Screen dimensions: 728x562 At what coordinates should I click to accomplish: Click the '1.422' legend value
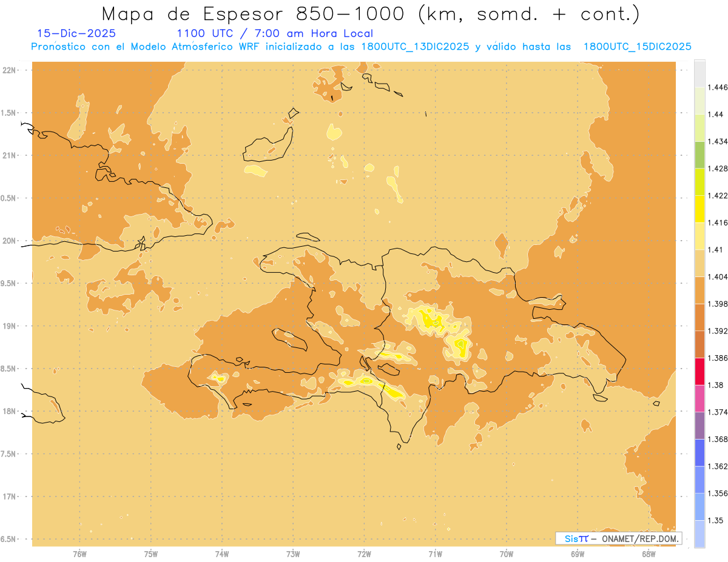(x=718, y=195)
